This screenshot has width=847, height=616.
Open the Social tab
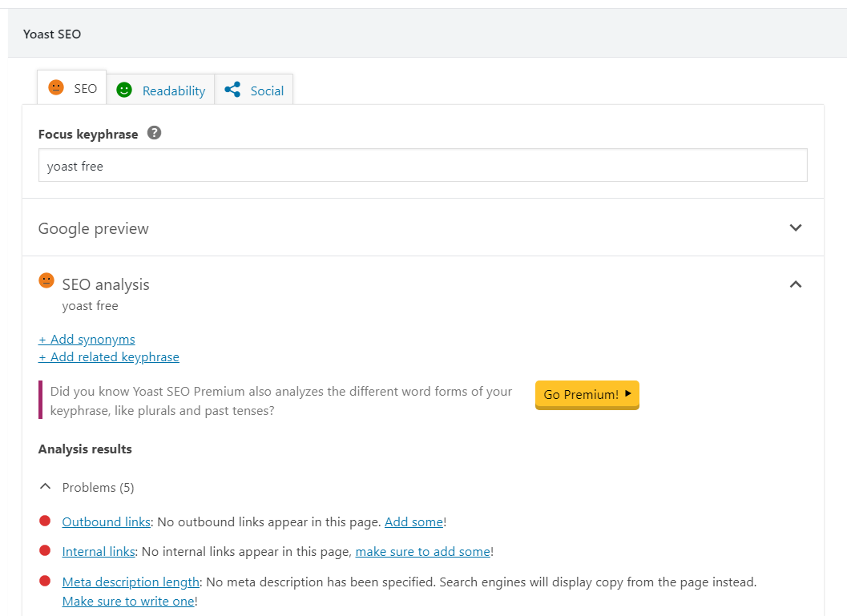[254, 90]
